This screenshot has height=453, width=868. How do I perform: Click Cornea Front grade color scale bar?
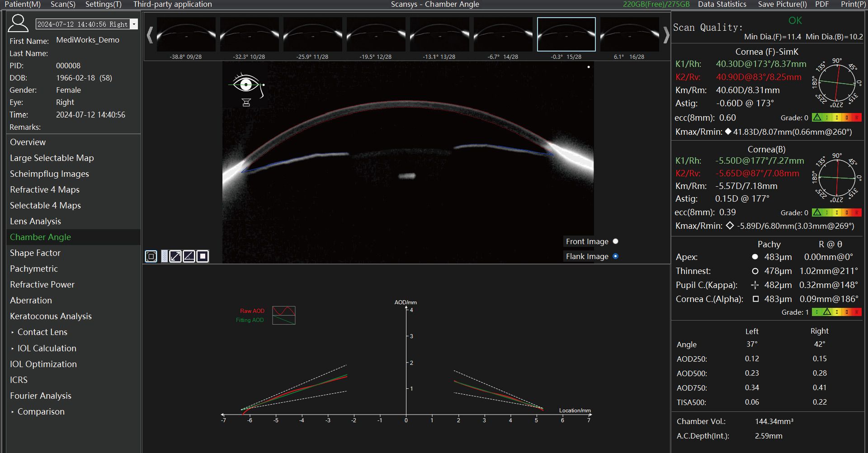pos(837,118)
